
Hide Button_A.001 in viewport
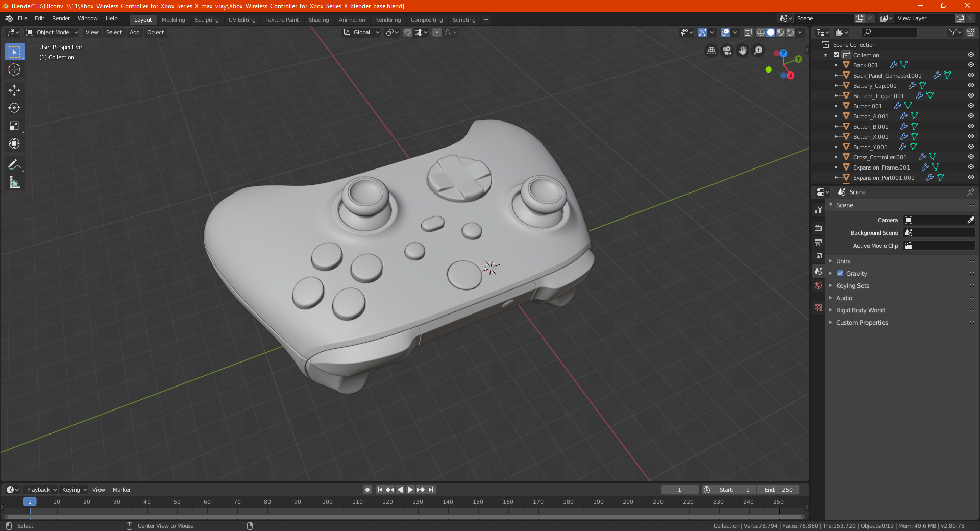click(x=970, y=116)
